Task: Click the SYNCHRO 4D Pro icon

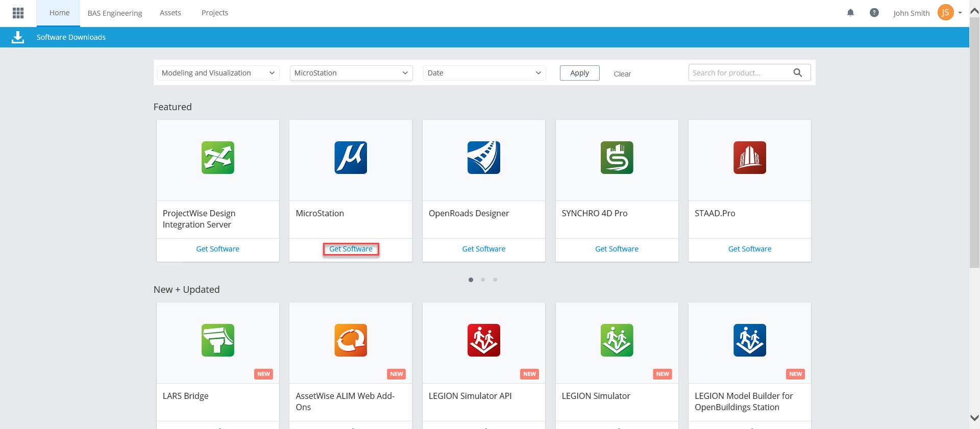Action: pos(617,158)
